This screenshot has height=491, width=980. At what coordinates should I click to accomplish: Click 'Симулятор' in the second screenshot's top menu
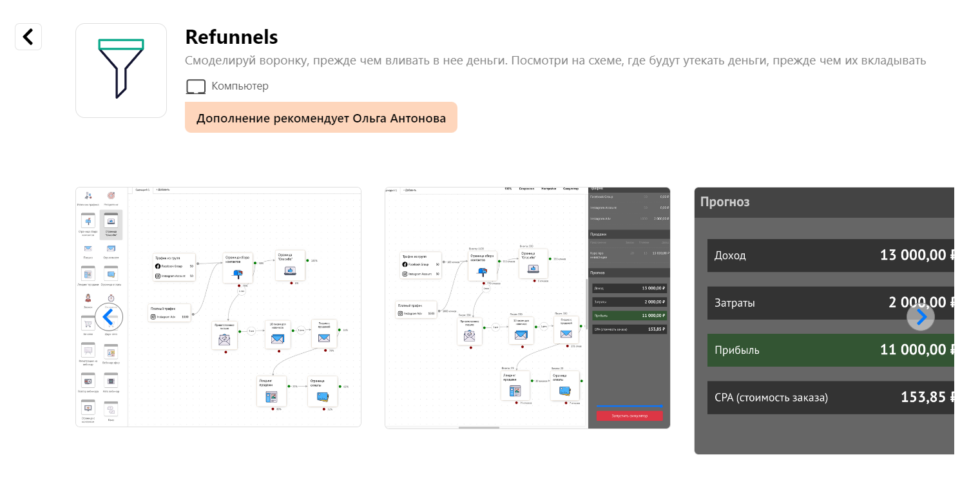[x=572, y=189]
